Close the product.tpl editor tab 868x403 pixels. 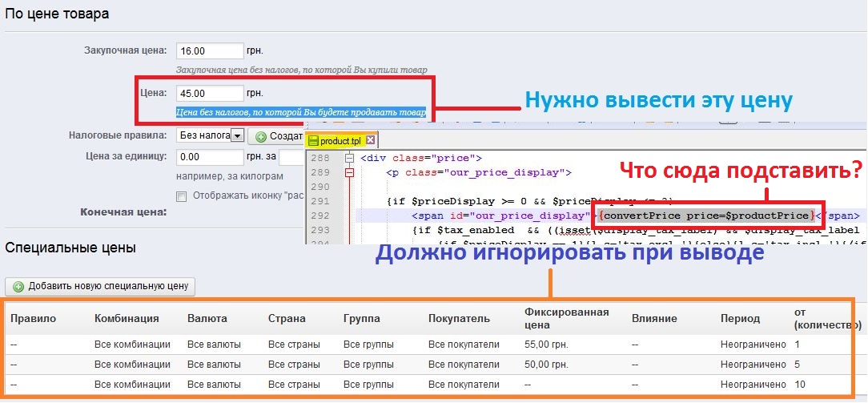[371, 140]
